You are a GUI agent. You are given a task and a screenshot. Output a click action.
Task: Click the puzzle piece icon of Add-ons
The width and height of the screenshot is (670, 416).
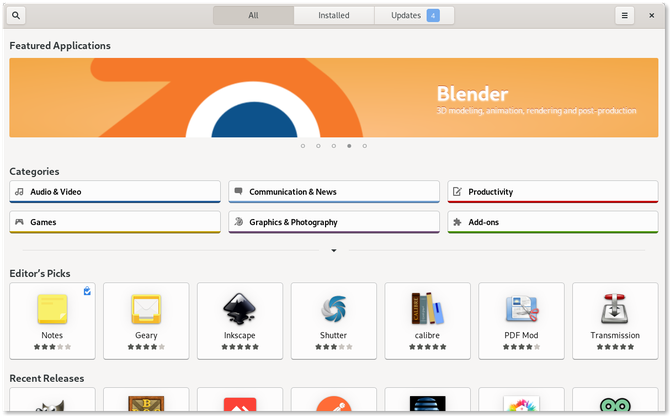coord(457,222)
